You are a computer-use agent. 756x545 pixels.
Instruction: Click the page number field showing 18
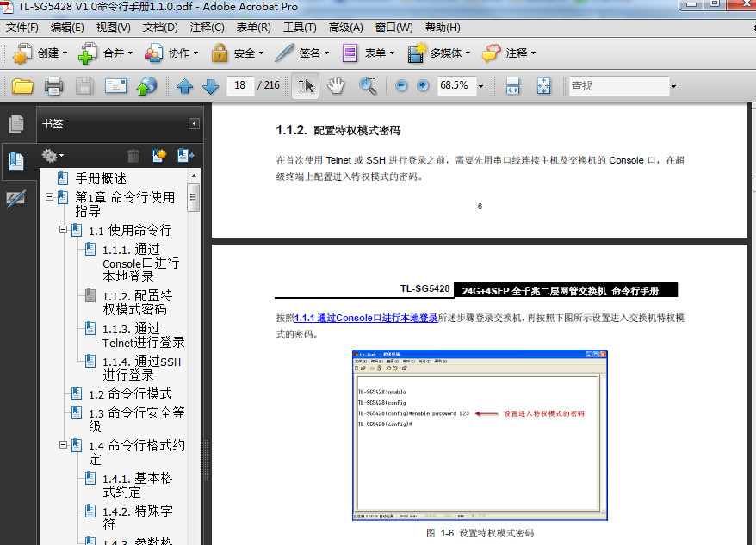coord(240,86)
